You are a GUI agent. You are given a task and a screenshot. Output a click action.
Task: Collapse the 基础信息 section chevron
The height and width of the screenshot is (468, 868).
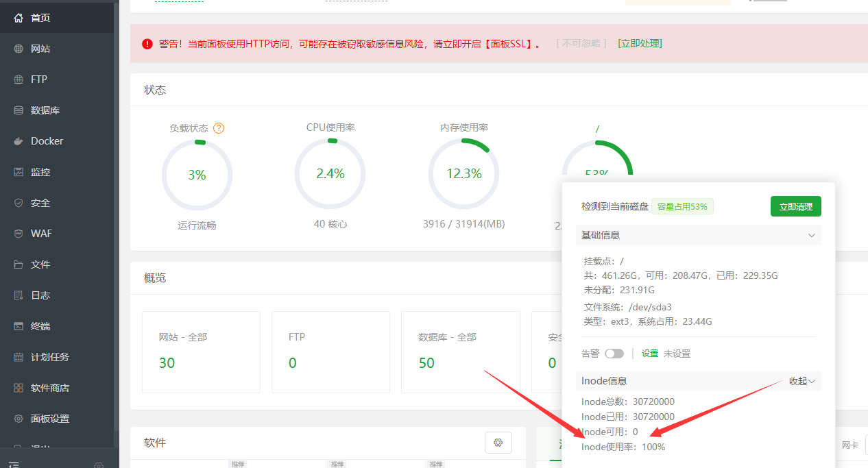[x=812, y=235]
